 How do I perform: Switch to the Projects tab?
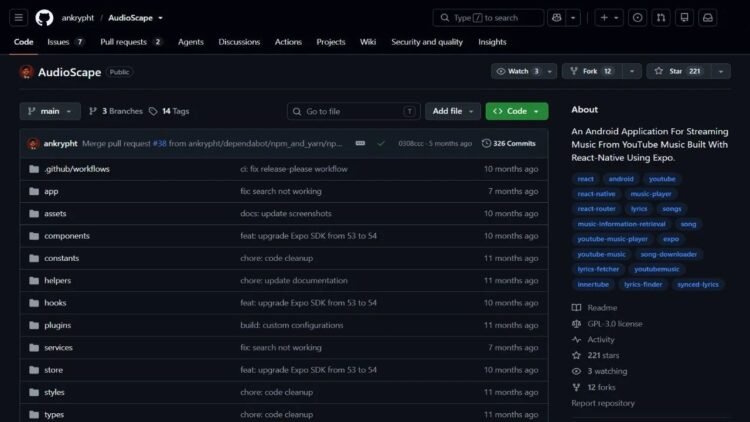click(331, 42)
